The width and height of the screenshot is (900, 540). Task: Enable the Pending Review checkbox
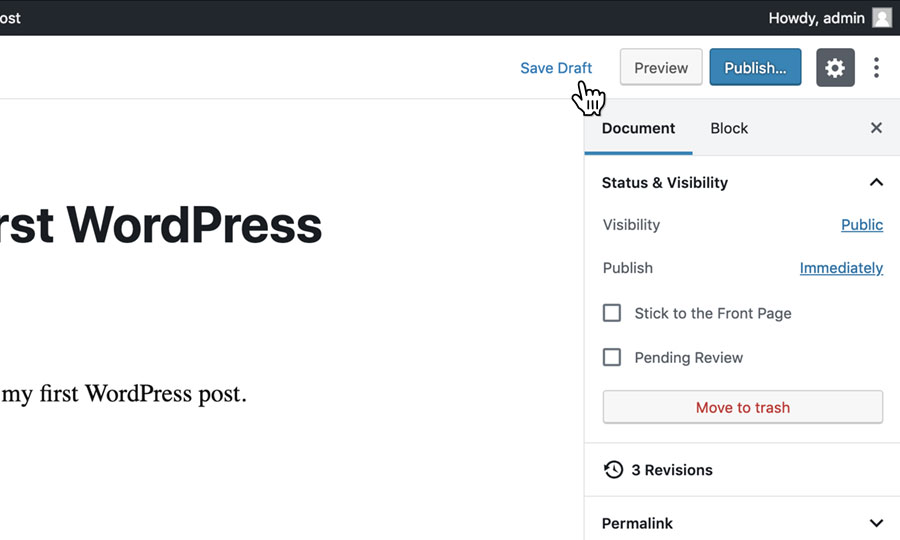click(612, 357)
